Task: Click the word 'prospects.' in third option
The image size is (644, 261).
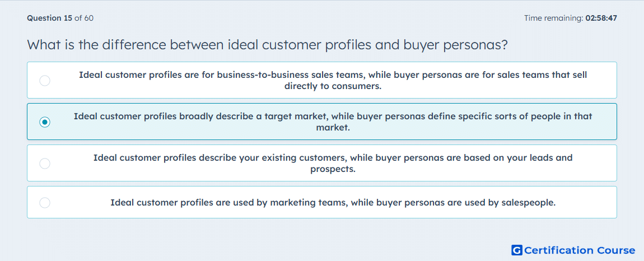Action: pyautogui.click(x=333, y=169)
